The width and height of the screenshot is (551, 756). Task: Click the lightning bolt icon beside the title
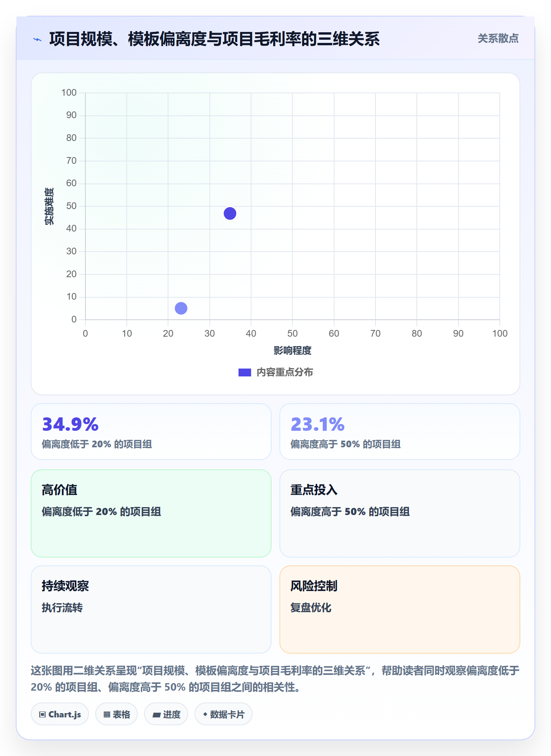37,39
